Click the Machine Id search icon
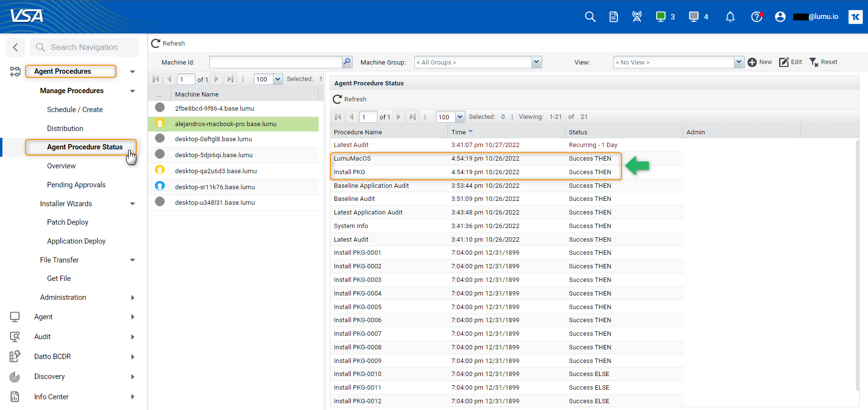Image resolution: width=868 pixels, height=410 pixels. coord(347,62)
